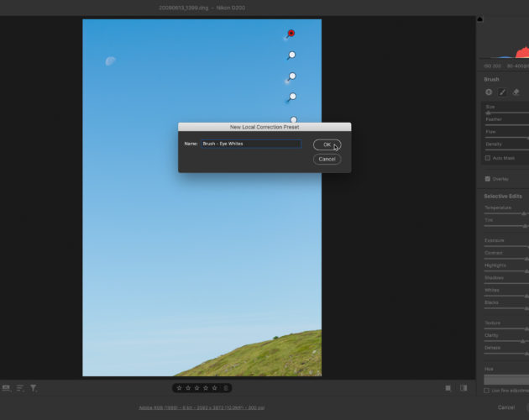This screenshot has width=529, height=420.
Task: Click the Tint slider
Action: tap(506, 226)
